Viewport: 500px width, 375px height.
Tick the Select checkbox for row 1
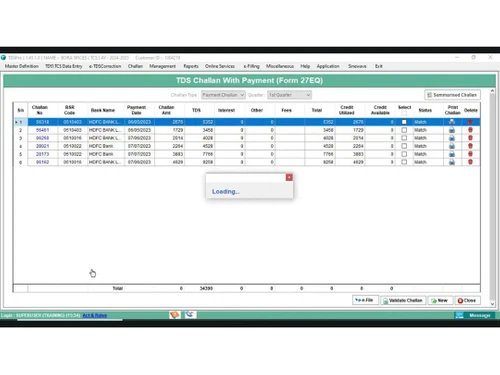(x=404, y=122)
